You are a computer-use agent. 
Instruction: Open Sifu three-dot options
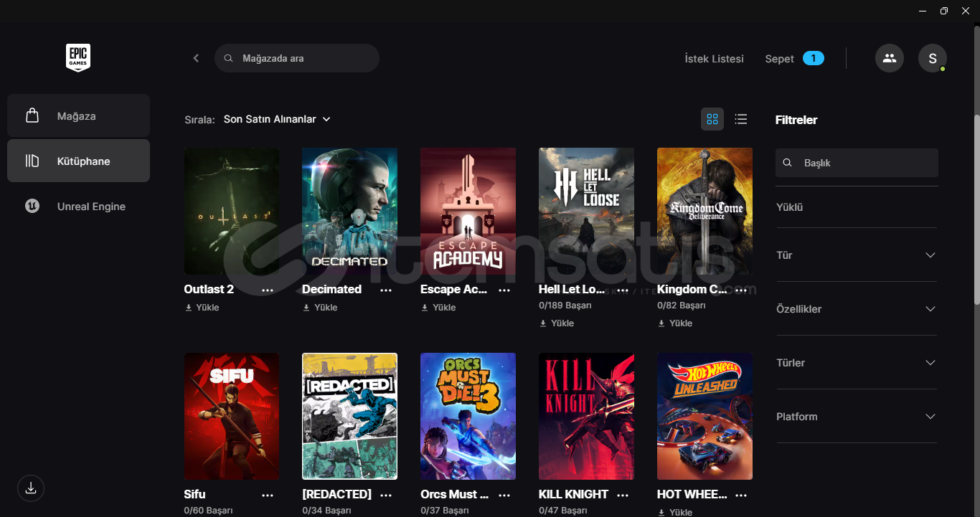point(268,495)
